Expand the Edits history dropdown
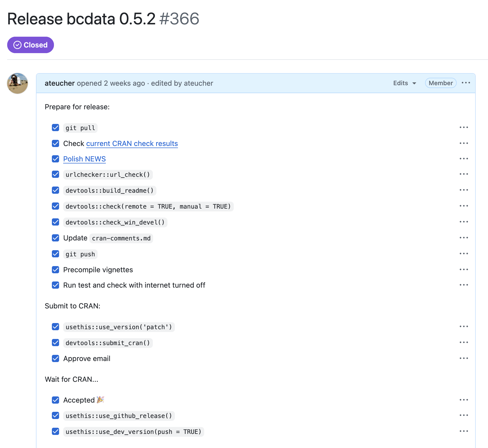 [x=405, y=83]
